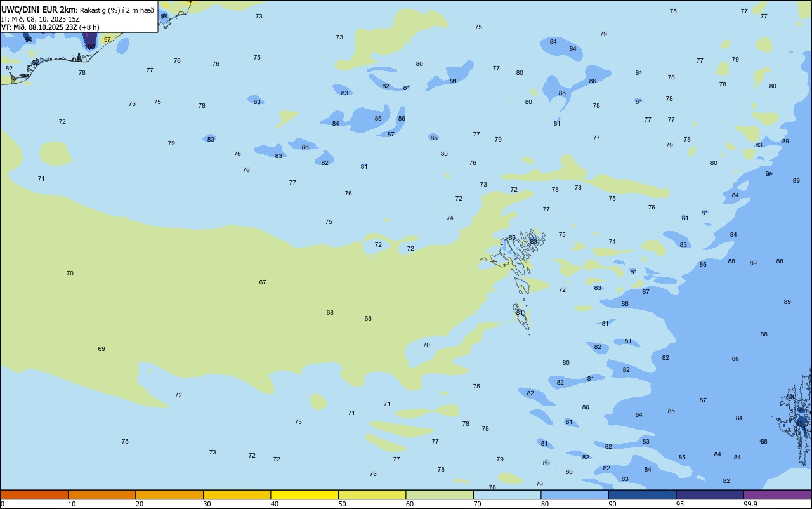Click the 67 humidity value on the map
The height and width of the screenshot is (509, 812).
click(263, 282)
